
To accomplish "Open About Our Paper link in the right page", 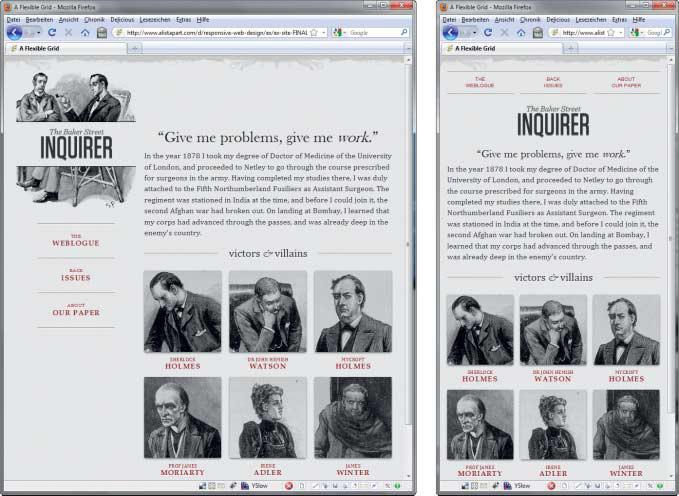I will point(626,82).
